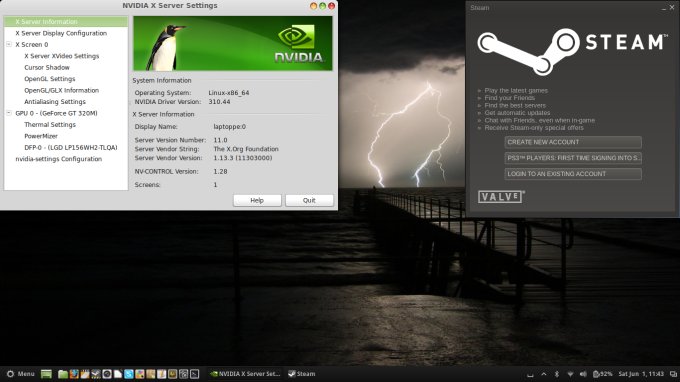
Task: Open X Server Display Configuration page
Action: (61, 33)
